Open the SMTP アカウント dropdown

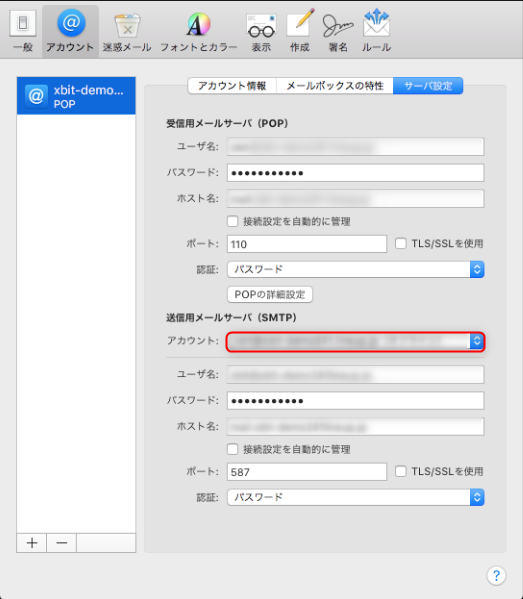[356, 342]
